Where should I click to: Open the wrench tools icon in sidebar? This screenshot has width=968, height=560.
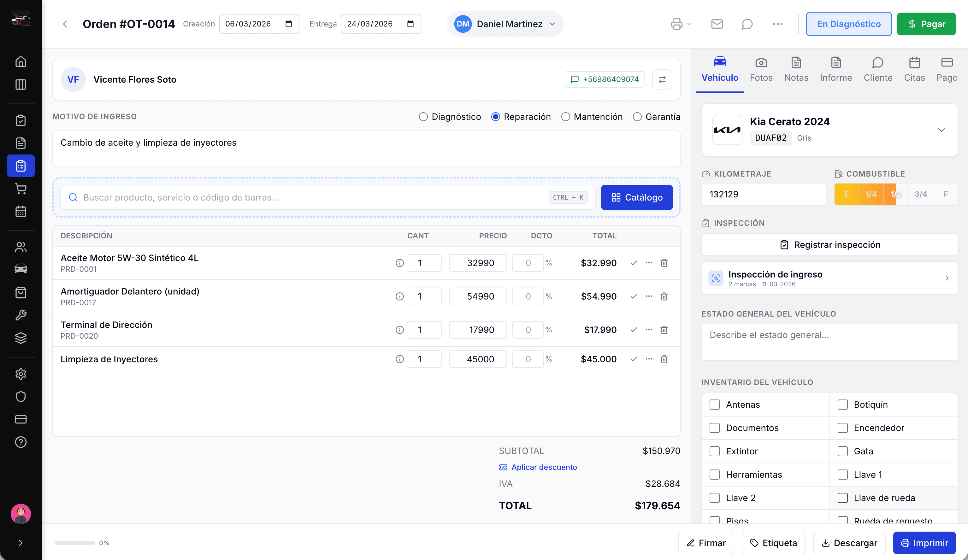tap(21, 315)
